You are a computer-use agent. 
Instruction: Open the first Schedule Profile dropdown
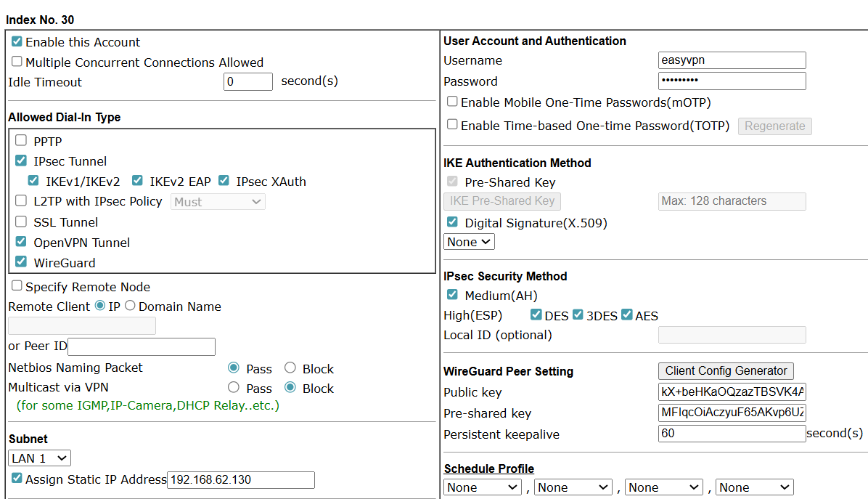(483, 487)
